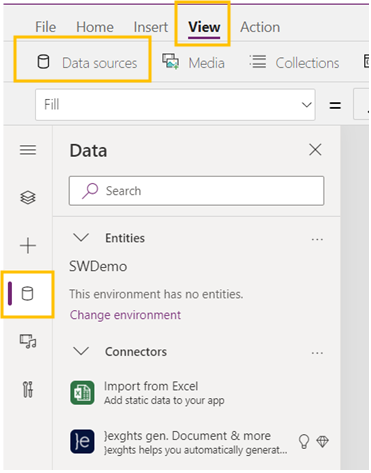Open the File menu
The height and width of the screenshot is (473, 371).
46,27
